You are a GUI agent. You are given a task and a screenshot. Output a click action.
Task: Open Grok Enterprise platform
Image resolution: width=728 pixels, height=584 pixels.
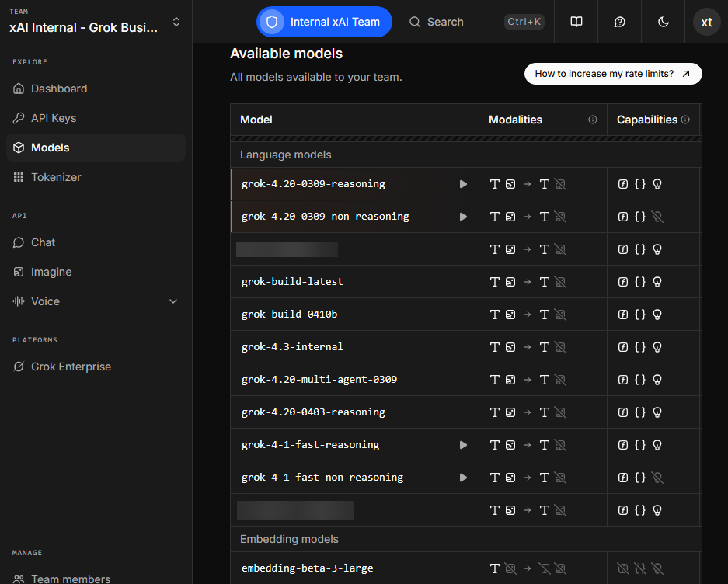pos(96,367)
